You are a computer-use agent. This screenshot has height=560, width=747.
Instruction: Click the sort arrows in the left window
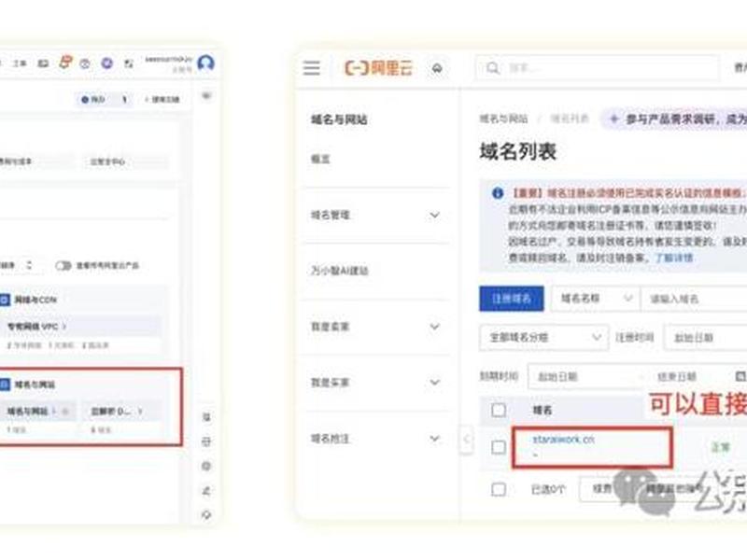click(29, 265)
